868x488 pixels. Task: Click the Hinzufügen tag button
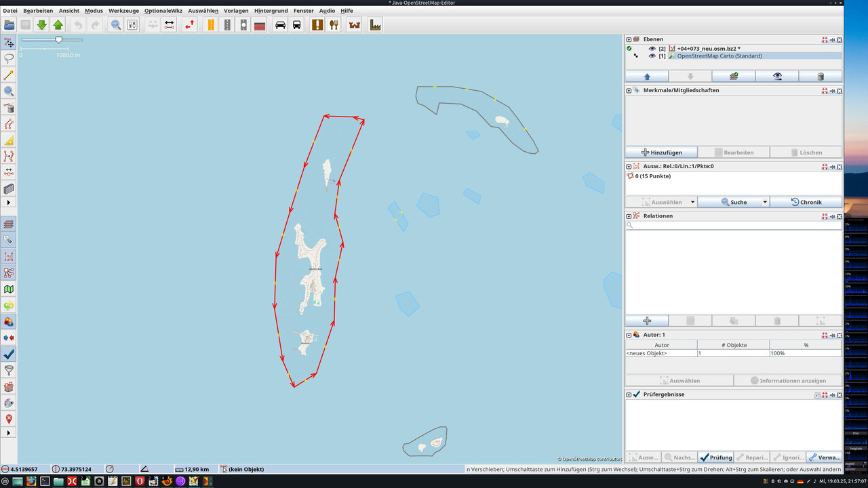coord(660,152)
